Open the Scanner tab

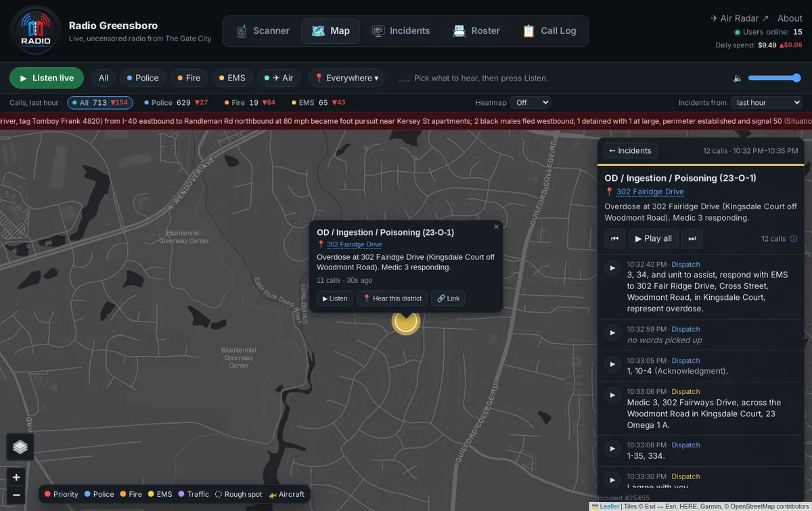tap(263, 31)
